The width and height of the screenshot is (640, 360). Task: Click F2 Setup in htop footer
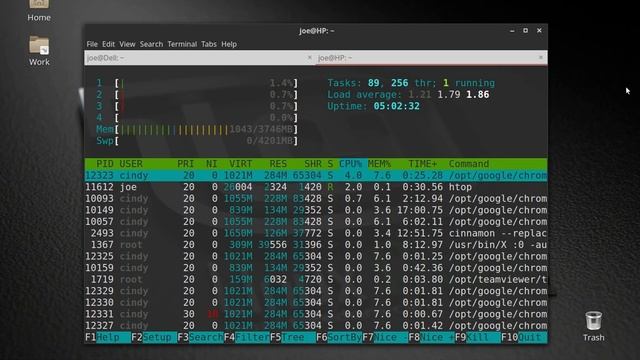coord(154,338)
